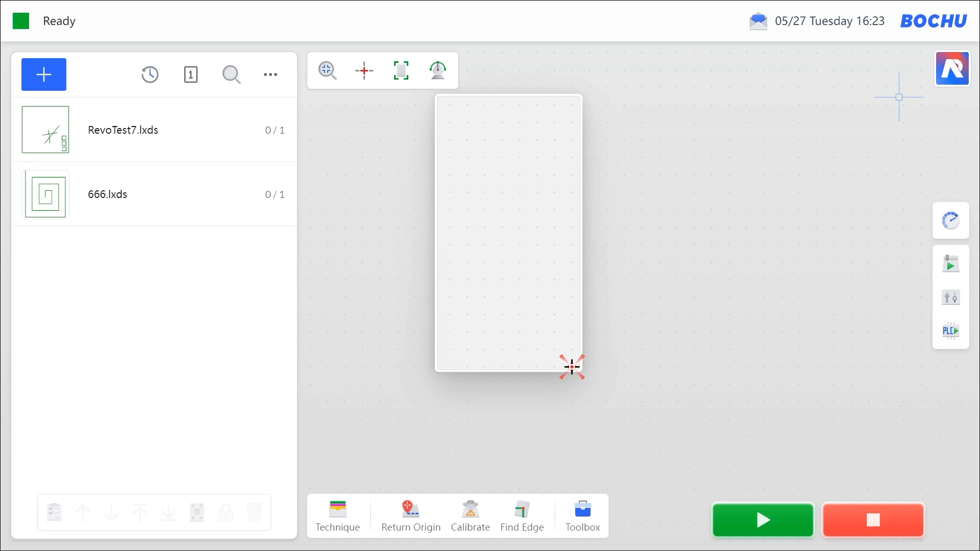Select the 666.lxds file row
Viewport: 980px width, 551px height.
tap(154, 194)
